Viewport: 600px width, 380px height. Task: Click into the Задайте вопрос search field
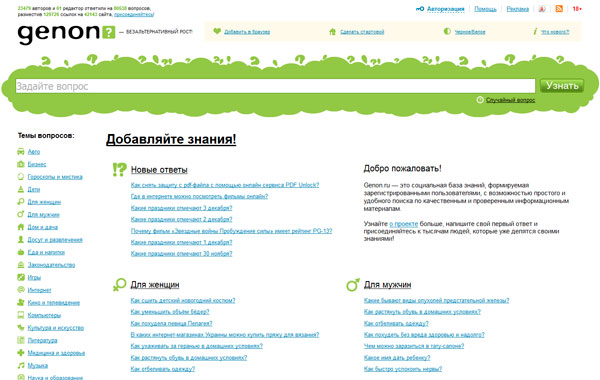point(275,86)
